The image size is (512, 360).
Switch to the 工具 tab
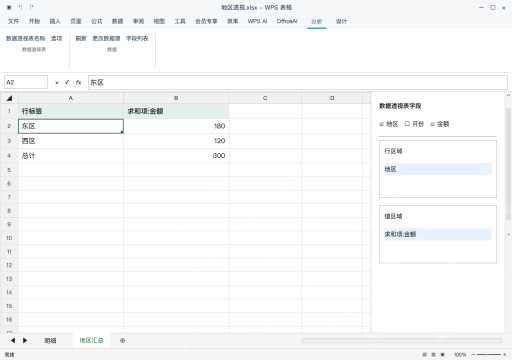(x=180, y=21)
